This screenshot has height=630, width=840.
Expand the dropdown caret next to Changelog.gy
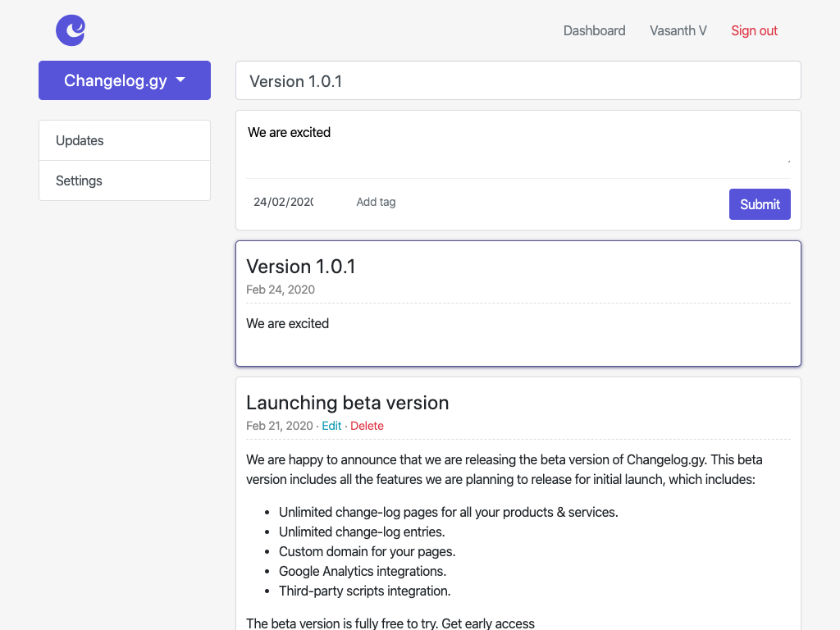coord(179,80)
